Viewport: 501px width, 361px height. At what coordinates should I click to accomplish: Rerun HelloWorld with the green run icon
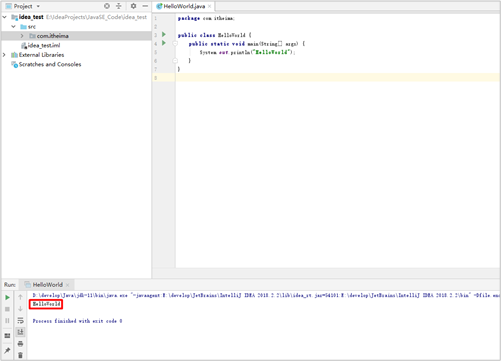pyautogui.click(x=7, y=297)
